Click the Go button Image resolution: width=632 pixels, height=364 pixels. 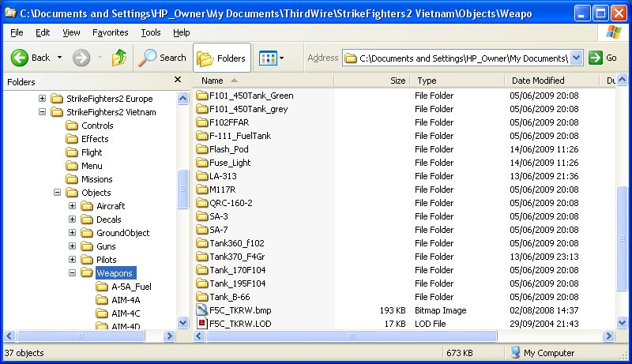[x=603, y=58]
